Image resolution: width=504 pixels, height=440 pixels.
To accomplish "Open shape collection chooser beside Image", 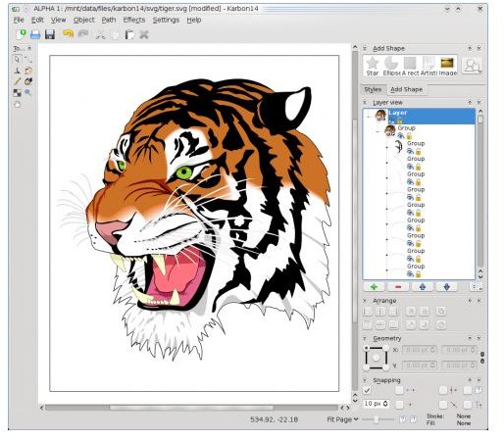I will [x=472, y=66].
